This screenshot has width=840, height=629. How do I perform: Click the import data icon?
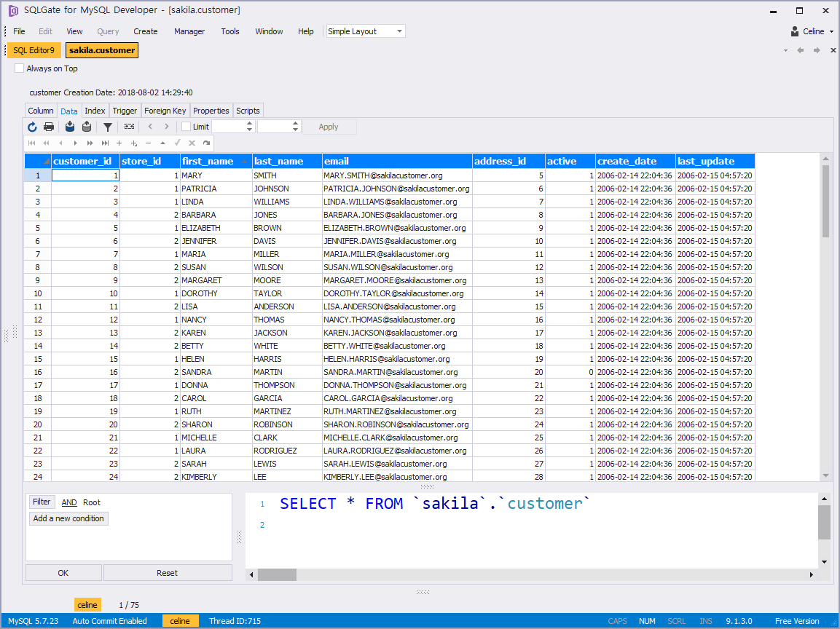[x=70, y=127]
